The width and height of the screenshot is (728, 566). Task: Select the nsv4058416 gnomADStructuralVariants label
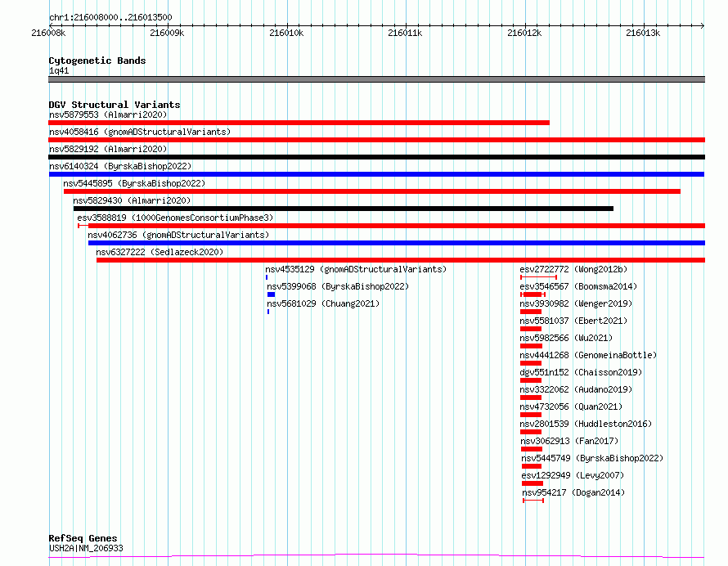click(140, 132)
